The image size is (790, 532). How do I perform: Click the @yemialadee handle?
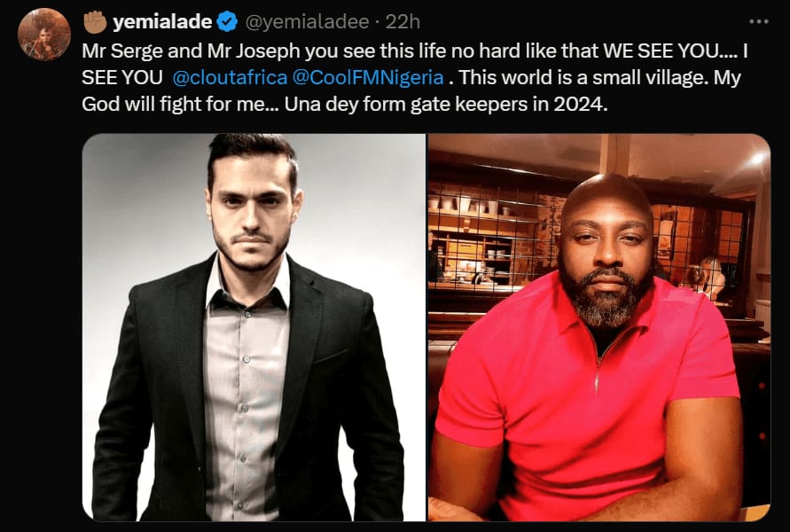(307, 21)
